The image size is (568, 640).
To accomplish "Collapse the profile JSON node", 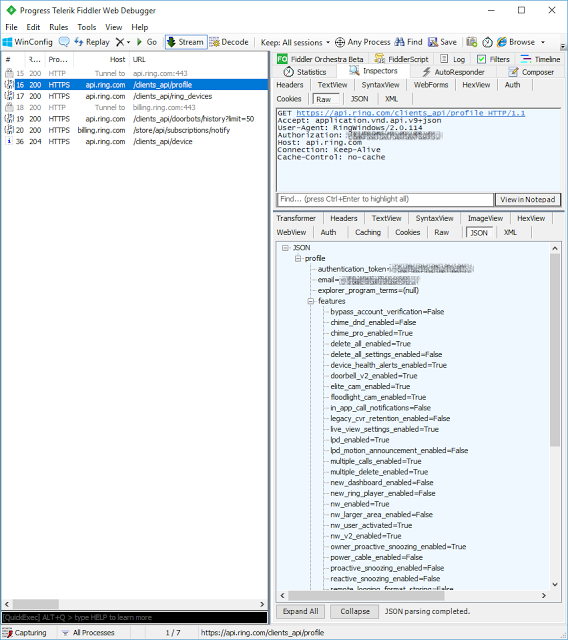I will [x=298, y=258].
